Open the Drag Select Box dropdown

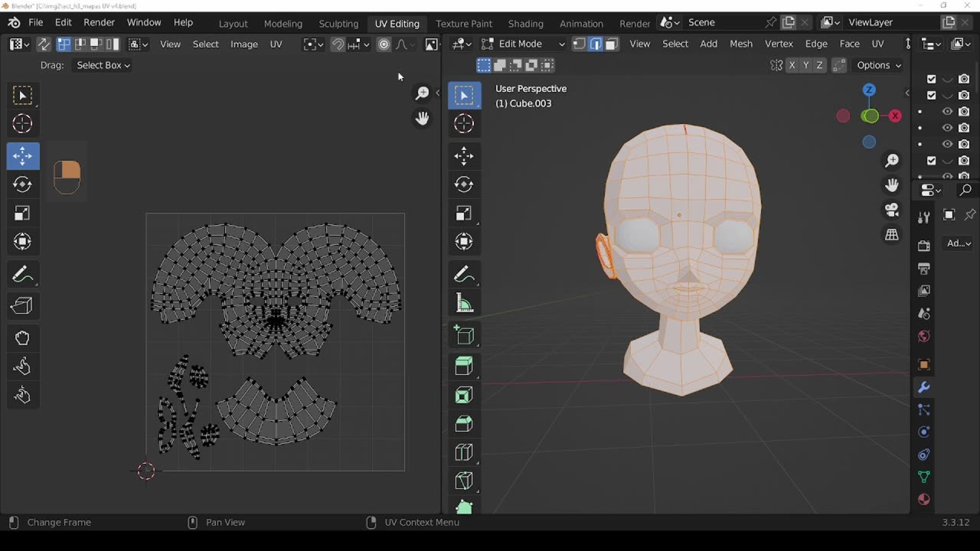[x=103, y=65]
